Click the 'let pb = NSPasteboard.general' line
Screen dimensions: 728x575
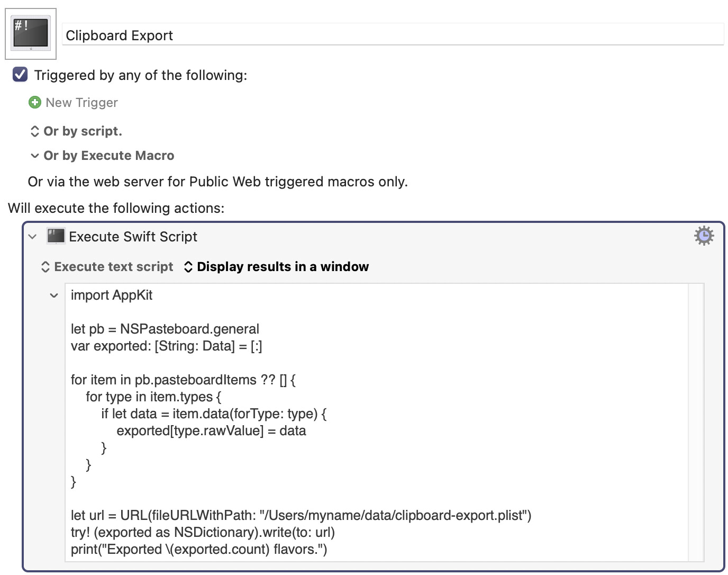coord(165,329)
